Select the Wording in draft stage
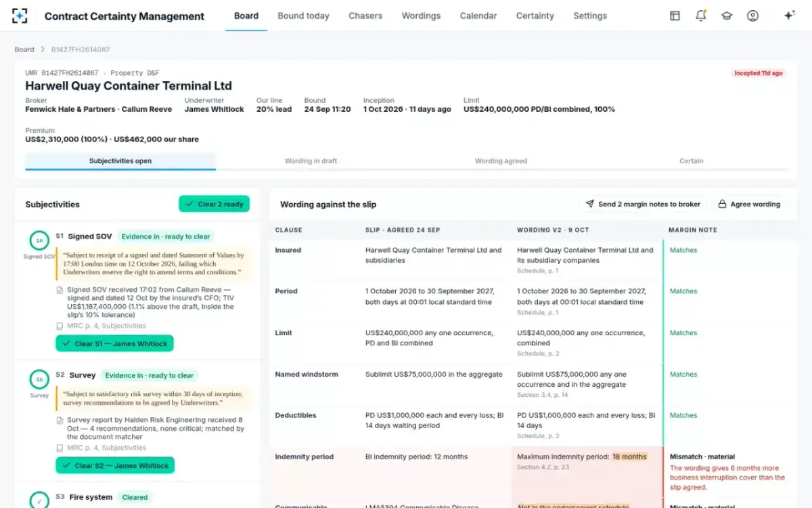Image resolution: width=812 pixels, height=508 pixels. (x=311, y=161)
